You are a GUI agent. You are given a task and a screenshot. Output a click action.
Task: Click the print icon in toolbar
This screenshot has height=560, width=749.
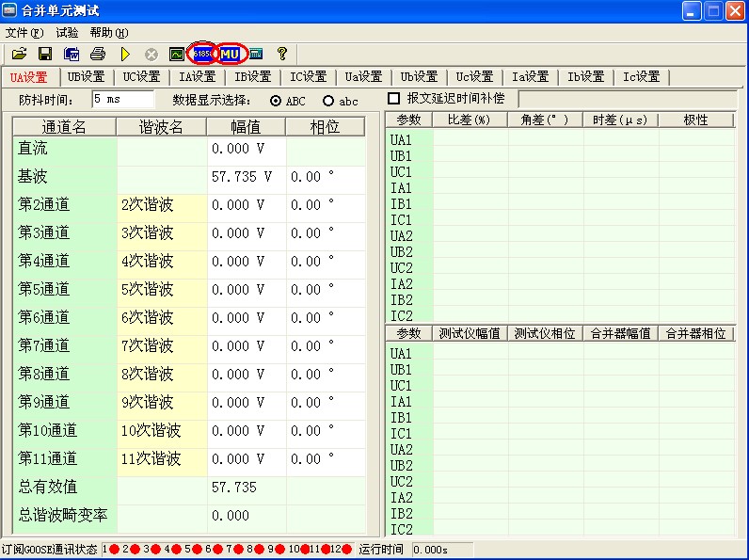point(98,55)
